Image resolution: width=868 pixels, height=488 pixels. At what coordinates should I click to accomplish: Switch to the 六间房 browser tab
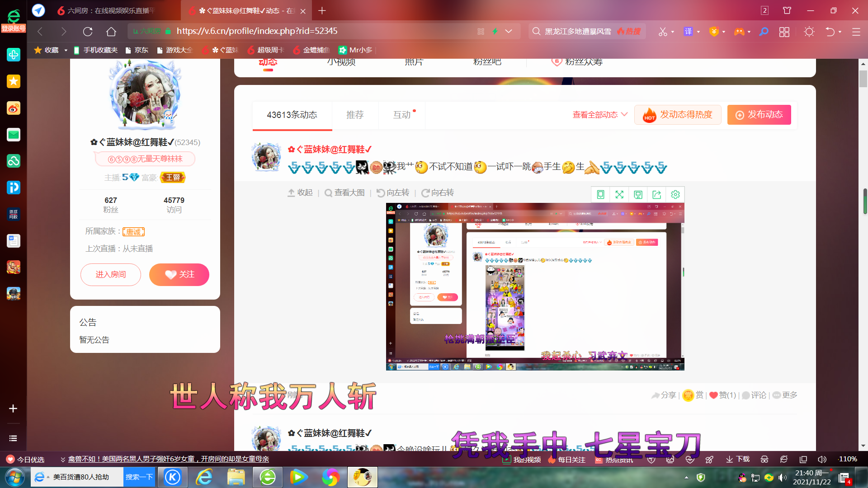106,10
